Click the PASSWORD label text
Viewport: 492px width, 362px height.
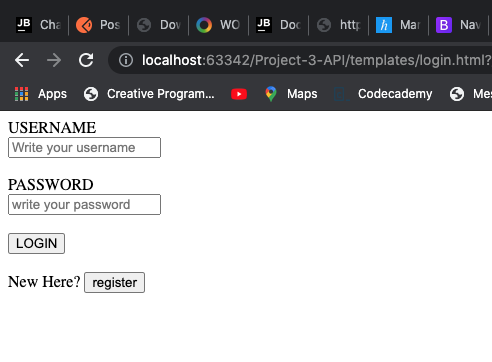(51, 185)
